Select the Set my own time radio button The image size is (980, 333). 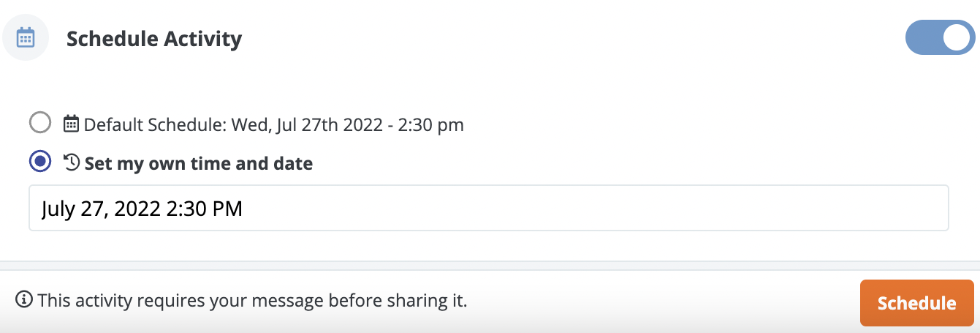coord(40,162)
